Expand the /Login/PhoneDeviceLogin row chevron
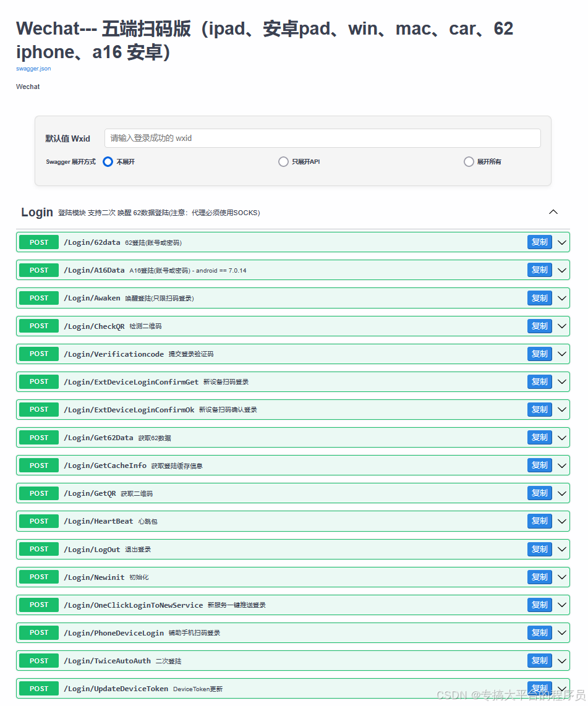The width and height of the screenshot is (588, 706). point(562,632)
